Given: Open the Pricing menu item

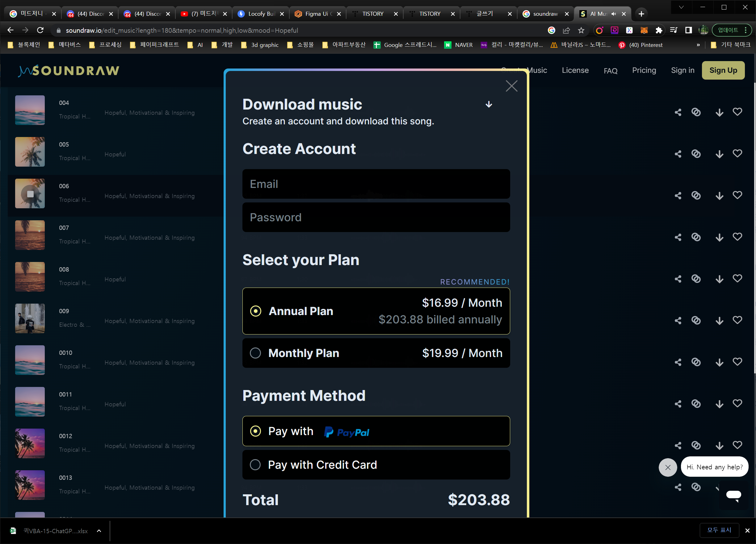Looking at the screenshot, I should [644, 70].
